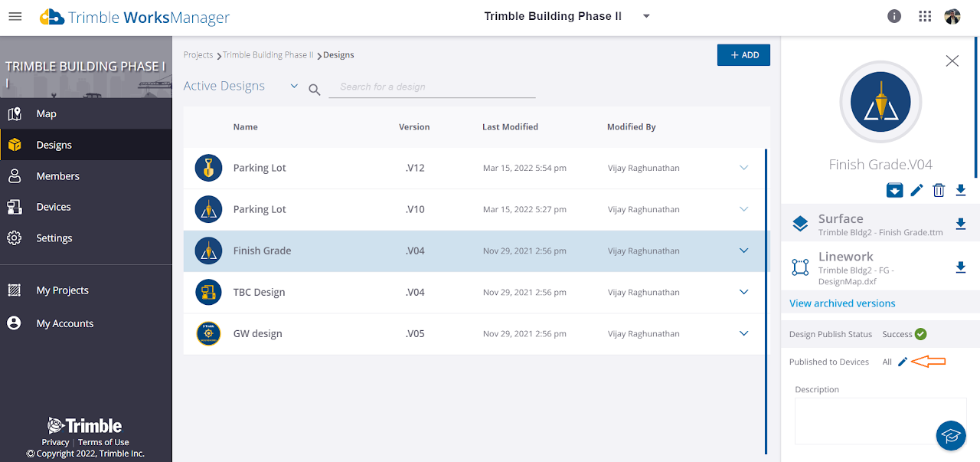Click the header title Trimble Building Phase II
Viewport: 980px width, 462px height.
point(553,16)
